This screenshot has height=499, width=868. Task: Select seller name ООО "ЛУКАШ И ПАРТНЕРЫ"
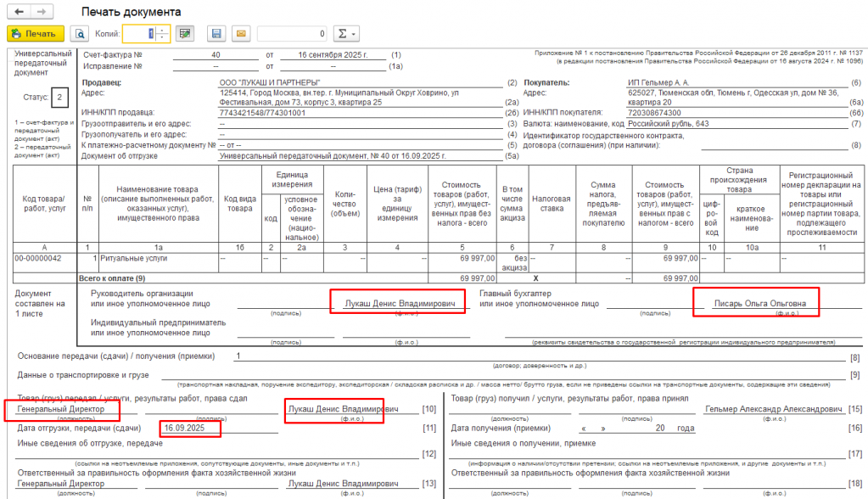pos(270,82)
